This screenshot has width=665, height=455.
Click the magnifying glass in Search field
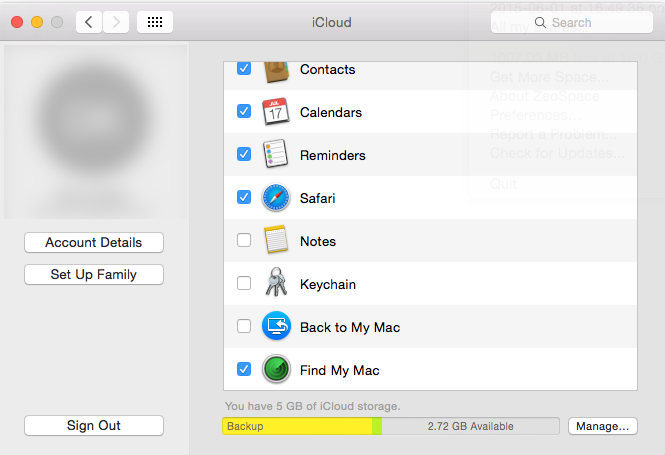pyautogui.click(x=540, y=22)
